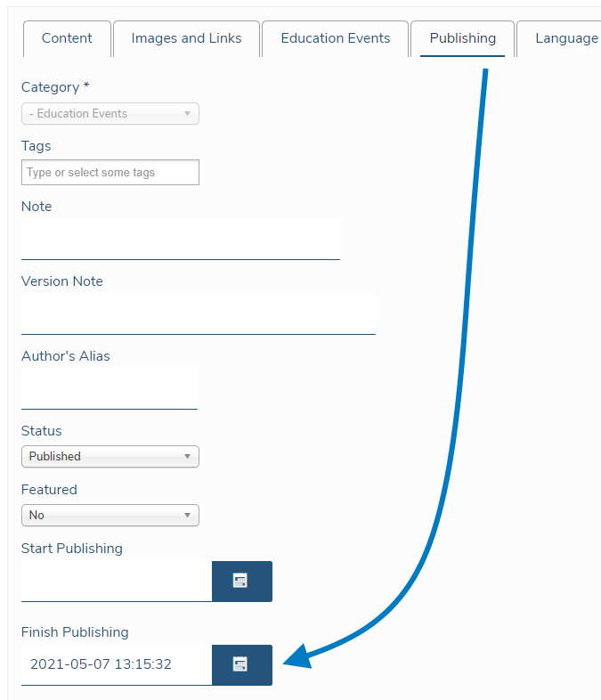Image resolution: width=601 pixels, height=700 pixels.
Task: Click the Status dropdown arrow
Action: click(187, 456)
